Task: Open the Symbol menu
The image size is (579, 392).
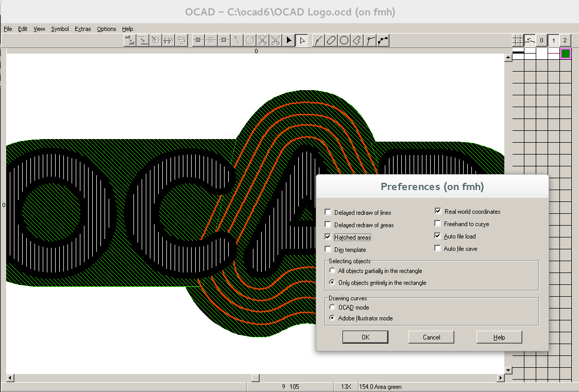Action: coord(60,29)
